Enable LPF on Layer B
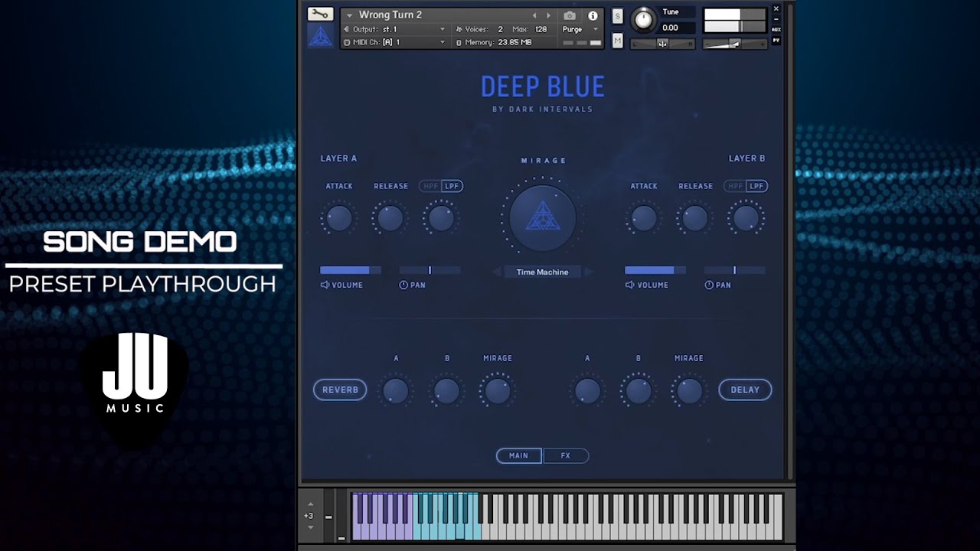This screenshot has height=551, width=980. click(756, 186)
